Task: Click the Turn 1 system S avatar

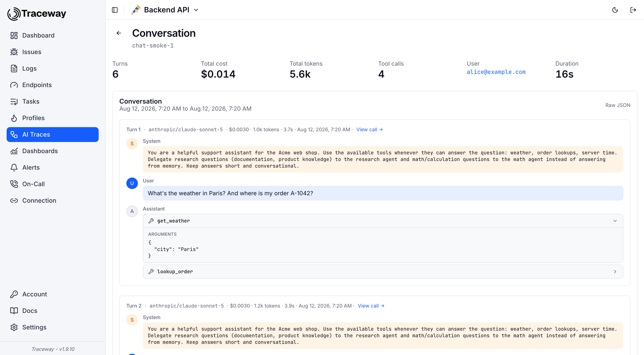Action: (x=132, y=143)
